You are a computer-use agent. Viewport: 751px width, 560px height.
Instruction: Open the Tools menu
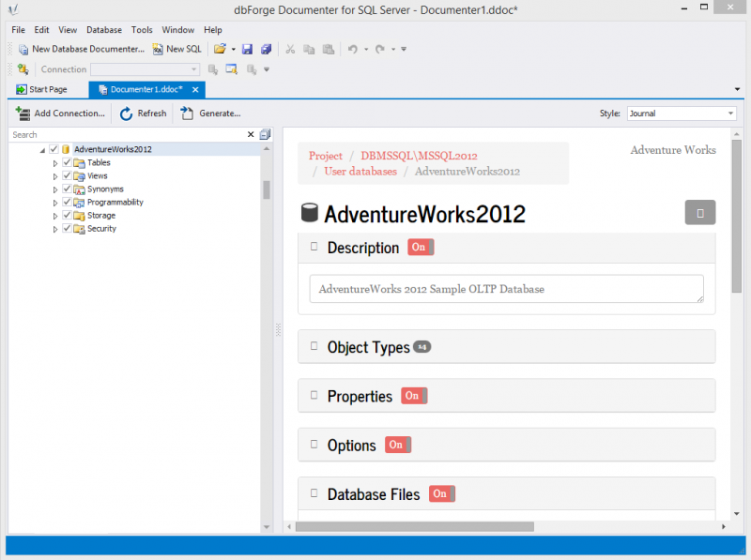(142, 30)
